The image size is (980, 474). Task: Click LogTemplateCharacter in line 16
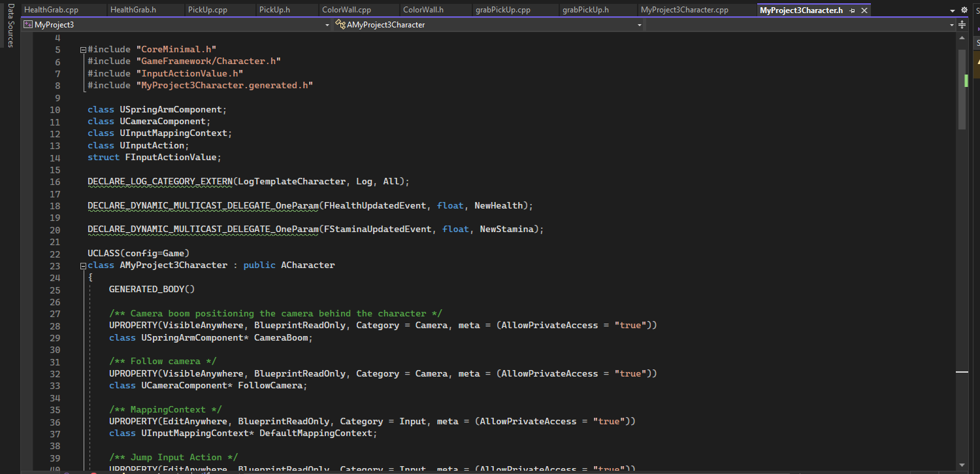pyautogui.click(x=291, y=182)
